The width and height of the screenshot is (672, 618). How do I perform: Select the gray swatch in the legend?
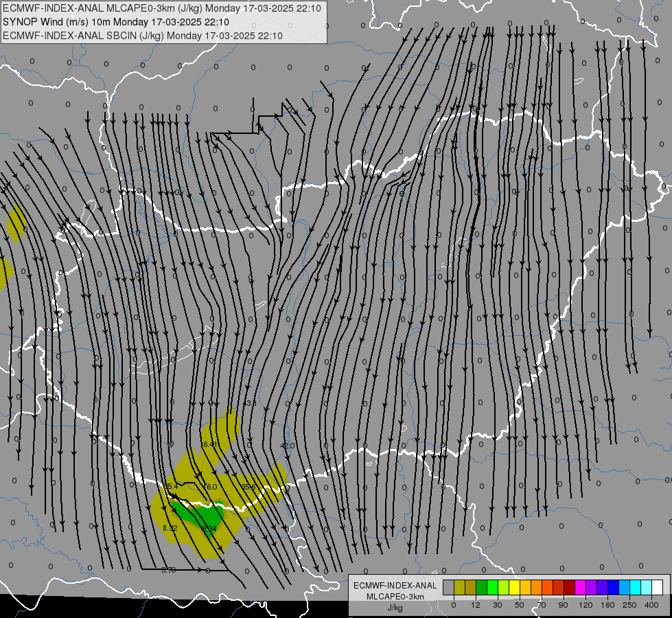449,587
